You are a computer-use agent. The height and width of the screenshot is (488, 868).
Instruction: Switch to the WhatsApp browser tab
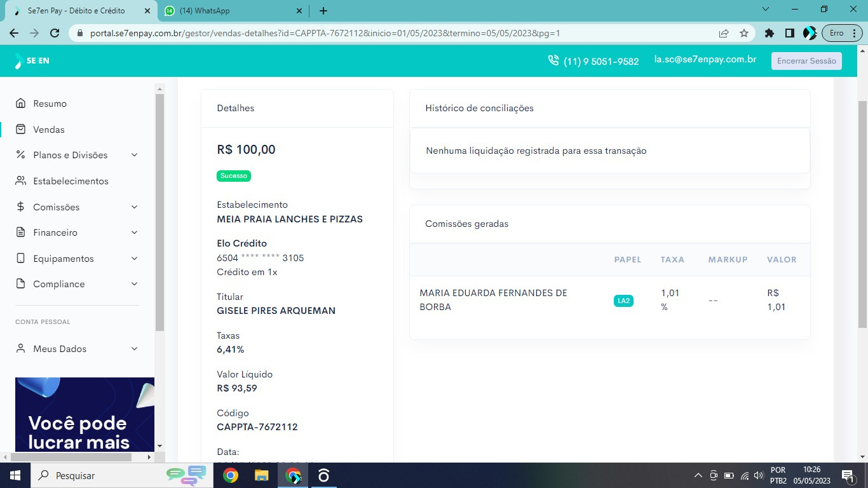click(233, 11)
